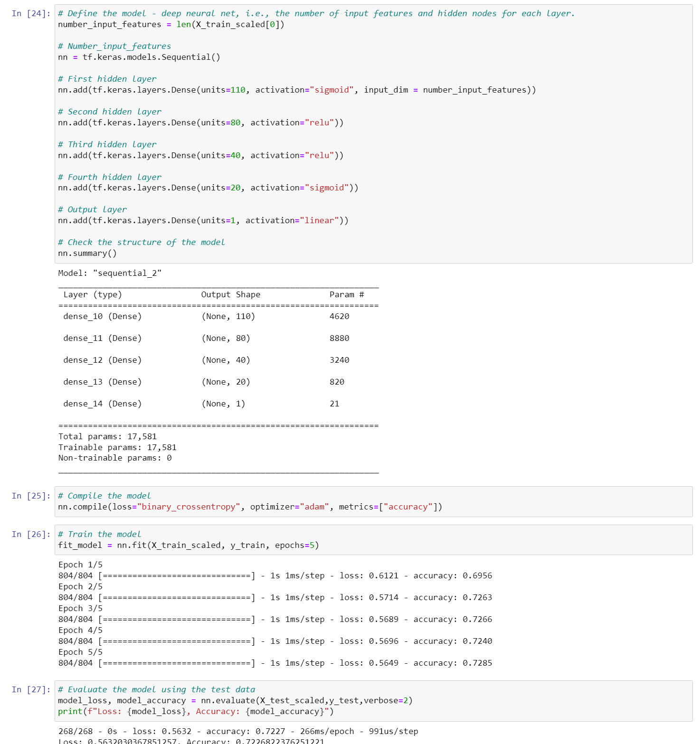Click the evaluate model cell In [27]
This screenshot has height=744, width=700.
point(30,689)
